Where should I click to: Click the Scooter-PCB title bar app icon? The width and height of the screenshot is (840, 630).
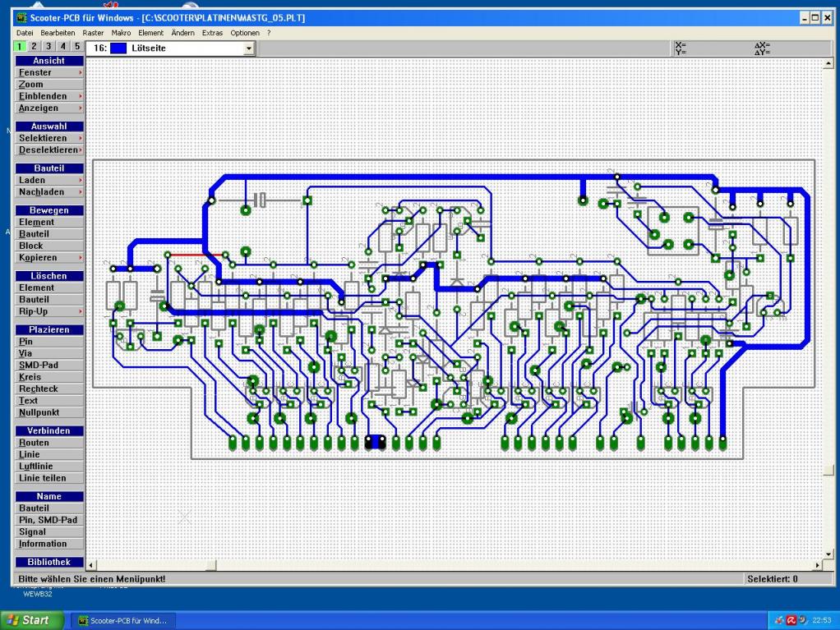21,18
